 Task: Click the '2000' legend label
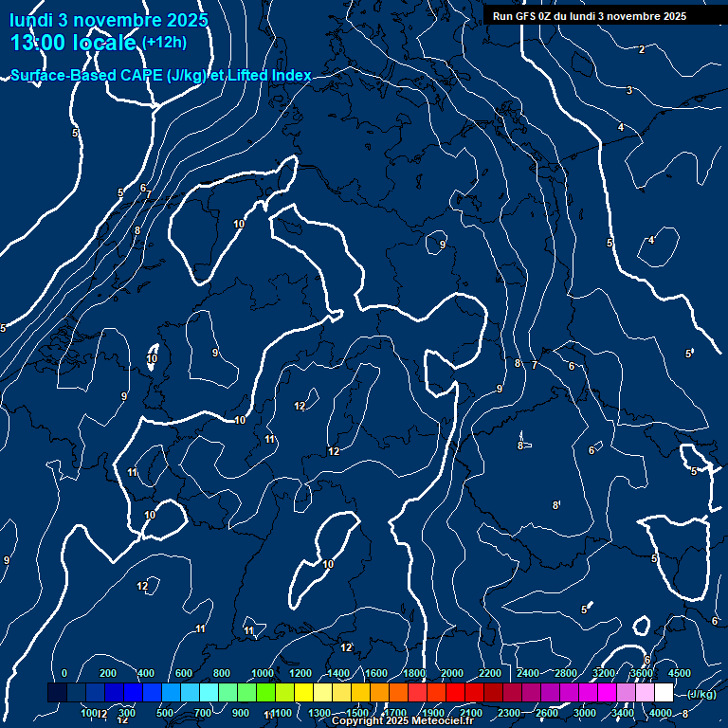452,673
